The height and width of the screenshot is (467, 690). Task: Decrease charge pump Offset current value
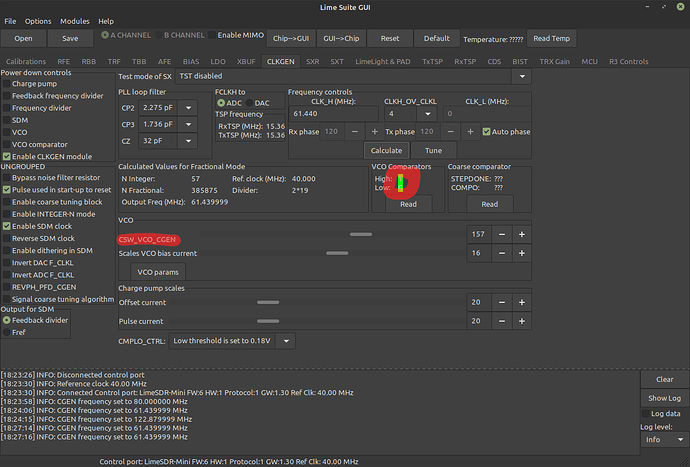(x=502, y=302)
